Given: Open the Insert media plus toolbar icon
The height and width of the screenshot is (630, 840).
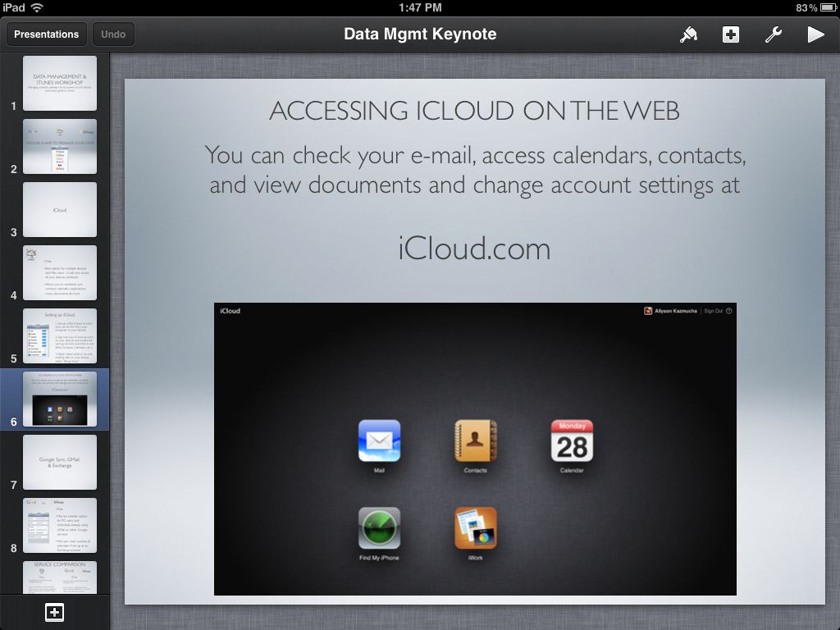Looking at the screenshot, I should point(730,34).
